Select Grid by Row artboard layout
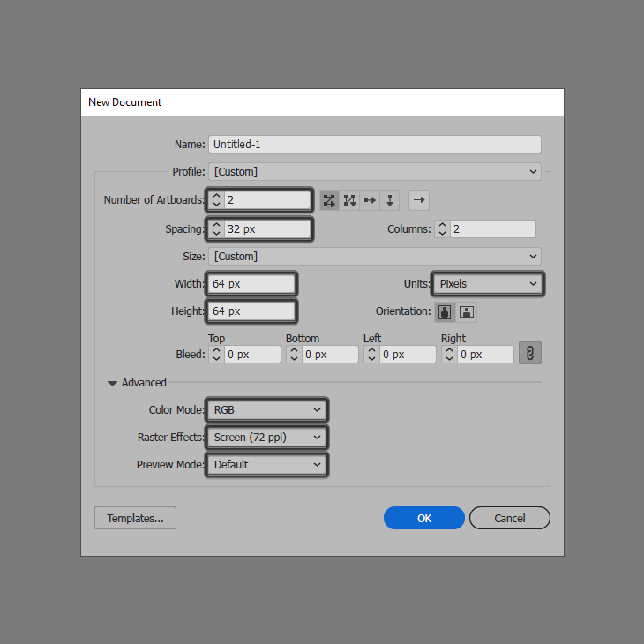 pos(330,200)
